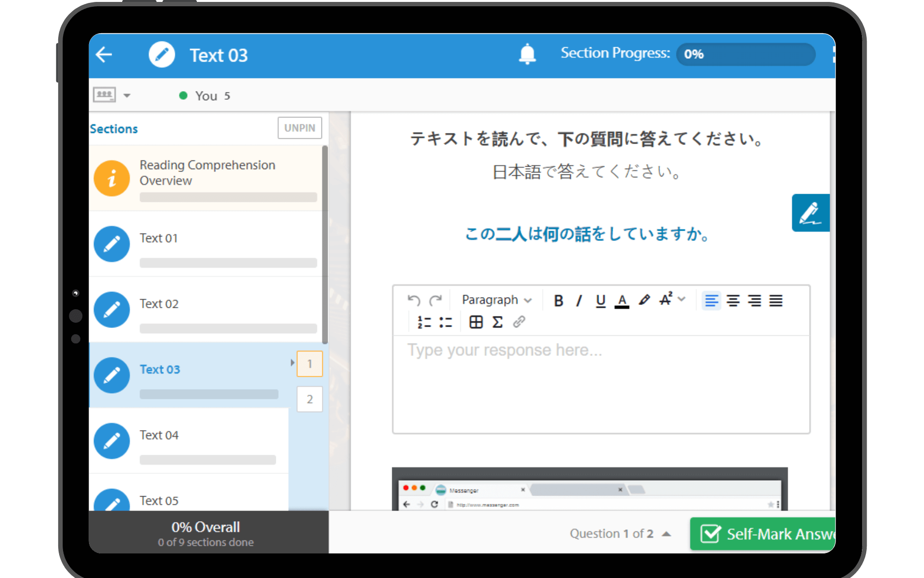Click the undo icon in editor
Viewport: 924px width, 578px height.
(x=413, y=301)
